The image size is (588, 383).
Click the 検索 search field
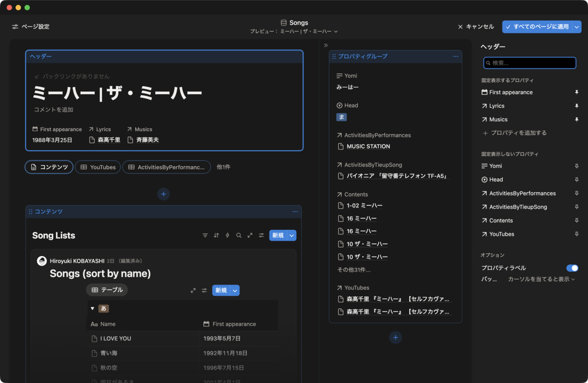tap(529, 63)
